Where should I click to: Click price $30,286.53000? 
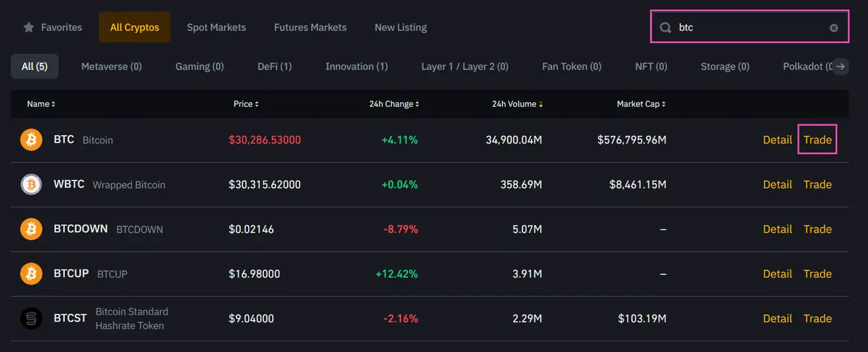pyautogui.click(x=265, y=139)
